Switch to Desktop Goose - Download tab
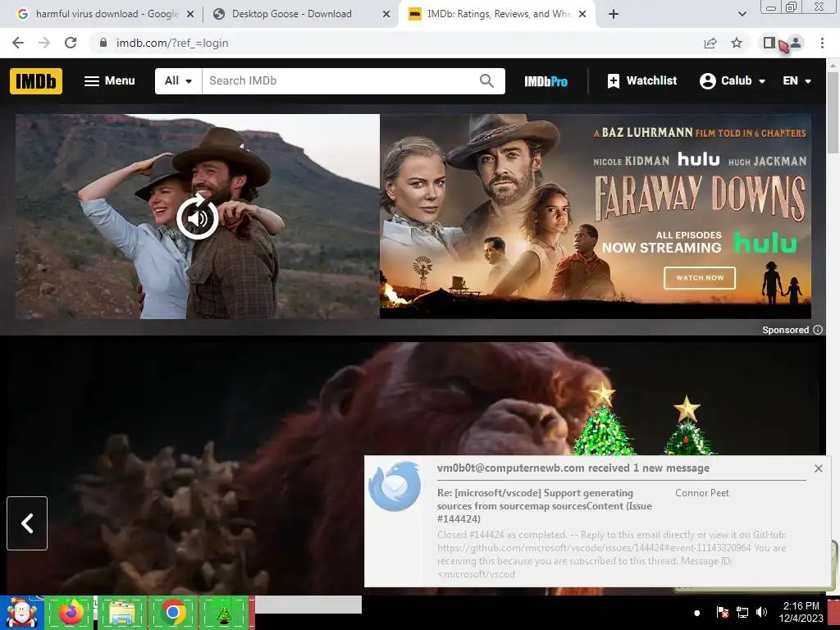Screen dimensions: 840x630 (x=291, y=14)
